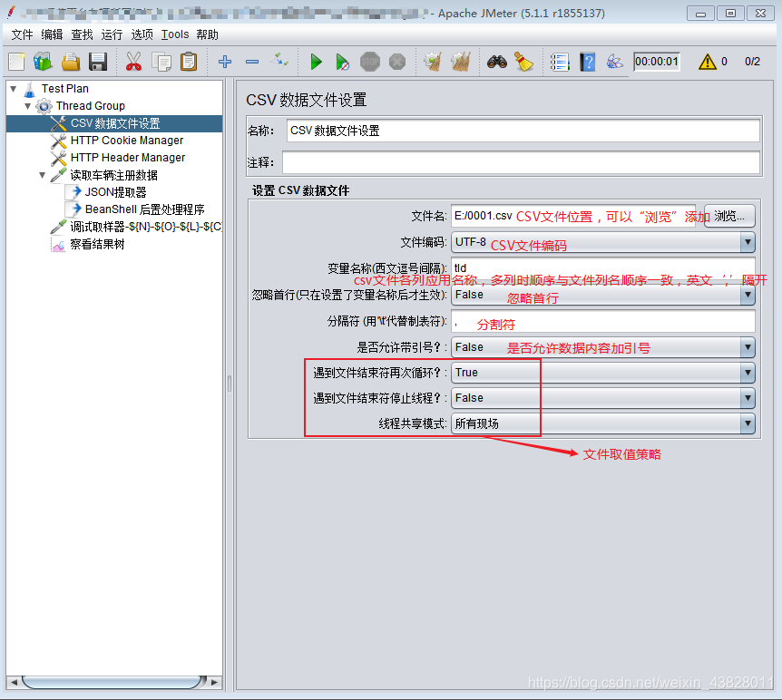782x700 pixels.
Task: Click the 变量名称 input field
Action: coord(602,268)
